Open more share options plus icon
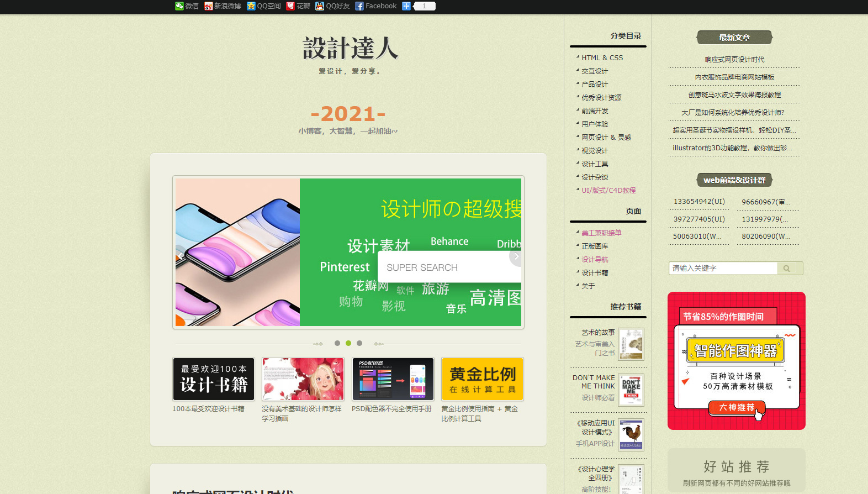 (x=406, y=6)
